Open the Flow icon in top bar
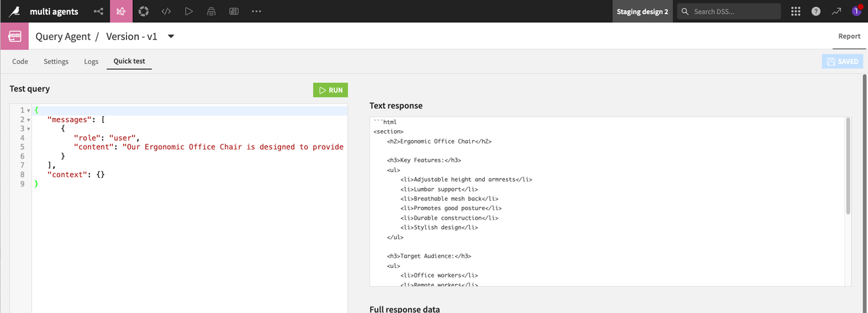 (x=99, y=11)
